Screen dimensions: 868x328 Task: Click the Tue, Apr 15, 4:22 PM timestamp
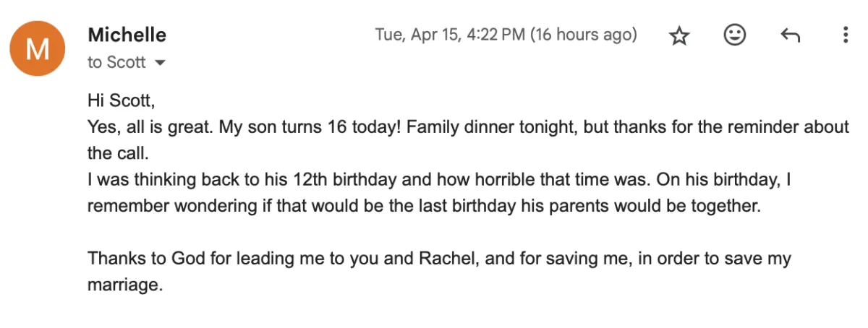(449, 35)
